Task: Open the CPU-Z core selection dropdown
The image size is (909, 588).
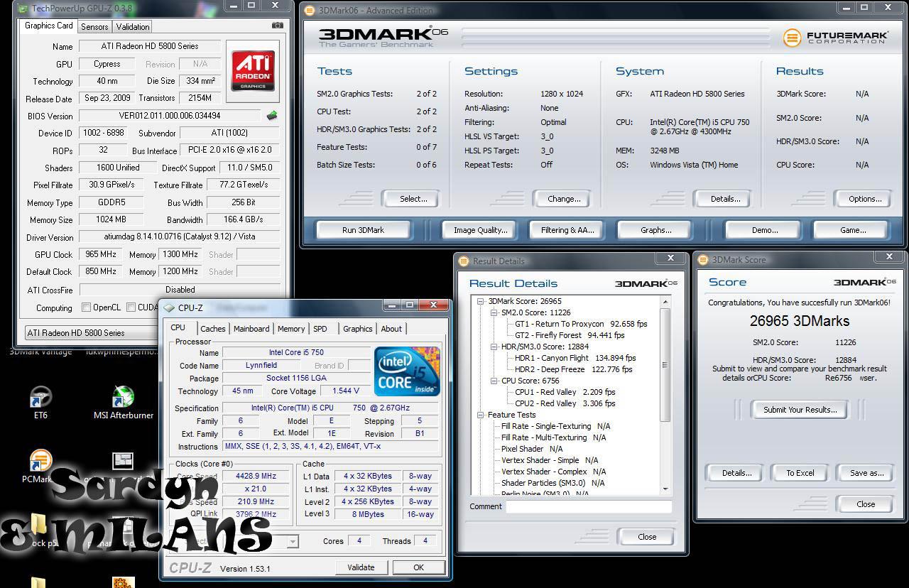Action: pos(293,541)
